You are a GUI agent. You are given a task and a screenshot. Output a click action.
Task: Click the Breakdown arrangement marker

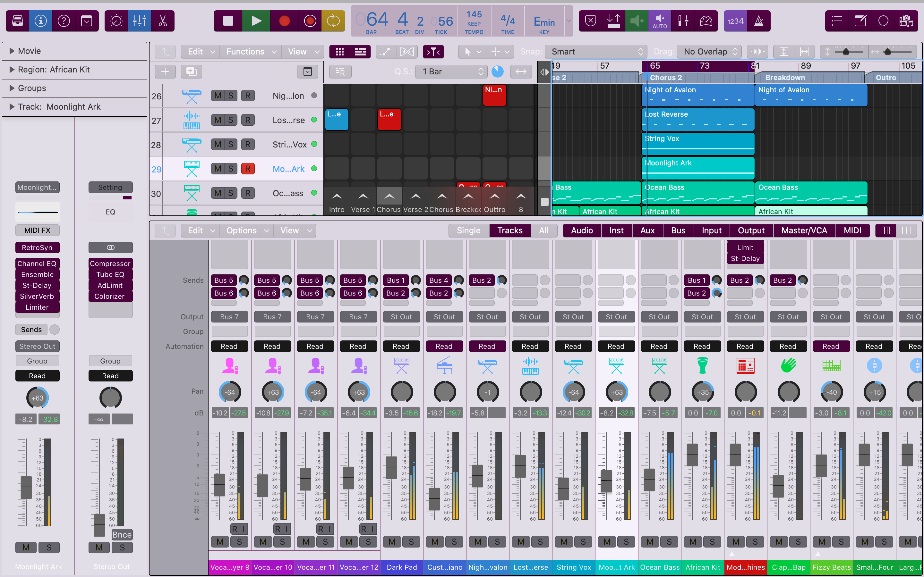pyautogui.click(x=785, y=78)
